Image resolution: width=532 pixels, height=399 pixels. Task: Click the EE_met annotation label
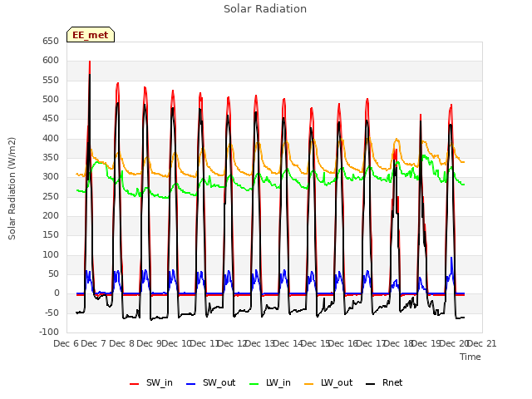[x=91, y=35]
